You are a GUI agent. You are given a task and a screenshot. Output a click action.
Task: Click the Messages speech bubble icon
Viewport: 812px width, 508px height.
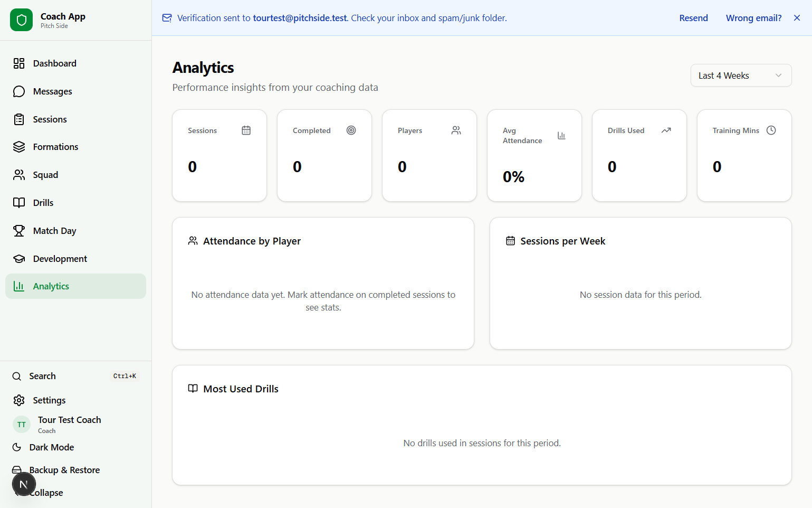click(19, 91)
